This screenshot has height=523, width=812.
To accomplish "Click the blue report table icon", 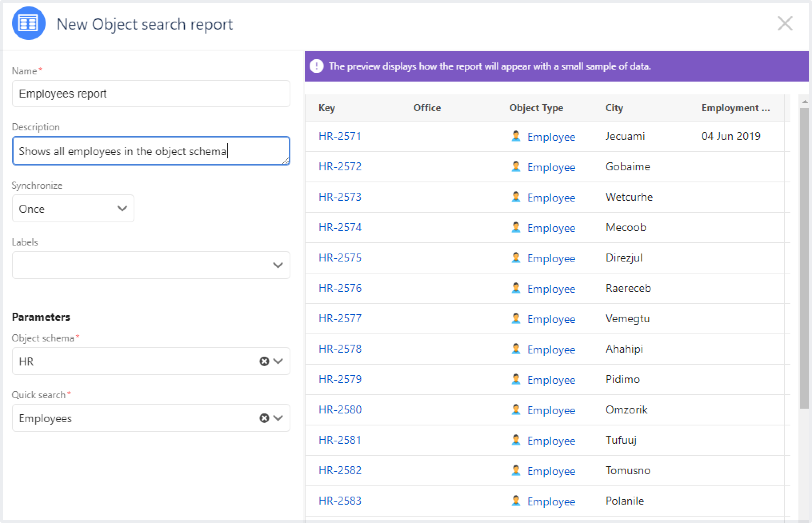I will (28, 24).
